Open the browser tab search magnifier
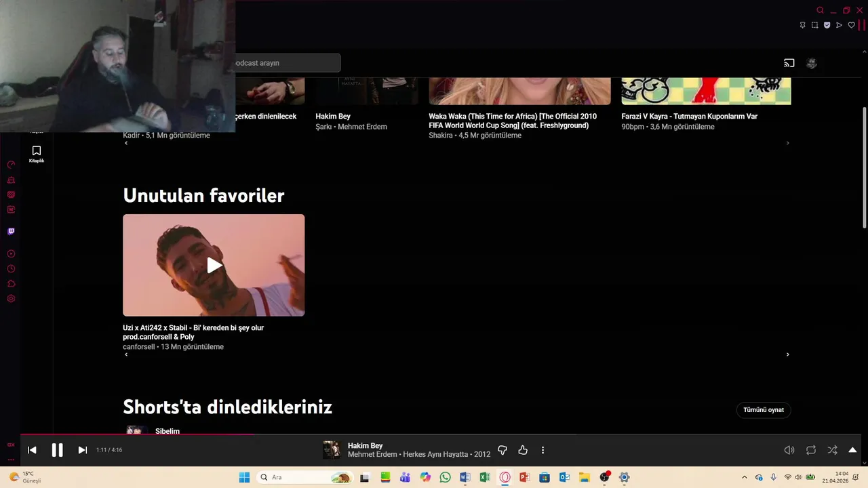868x488 pixels. click(820, 10)
